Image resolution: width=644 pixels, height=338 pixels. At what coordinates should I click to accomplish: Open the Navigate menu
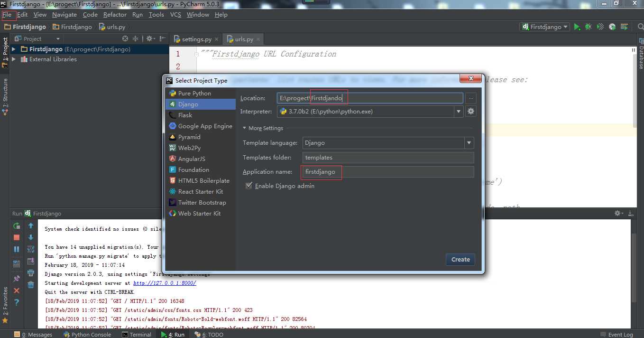coord(64,15)
